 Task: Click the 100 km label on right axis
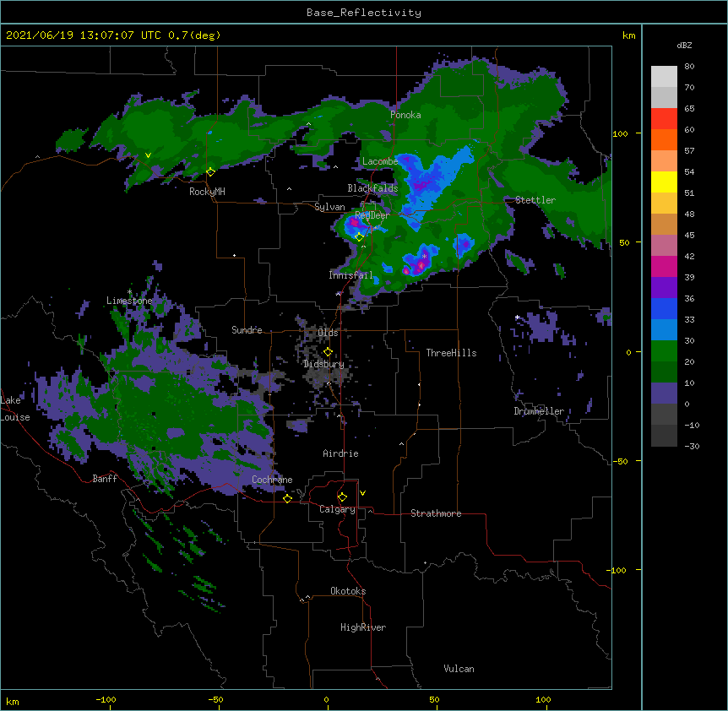(620, 133)
